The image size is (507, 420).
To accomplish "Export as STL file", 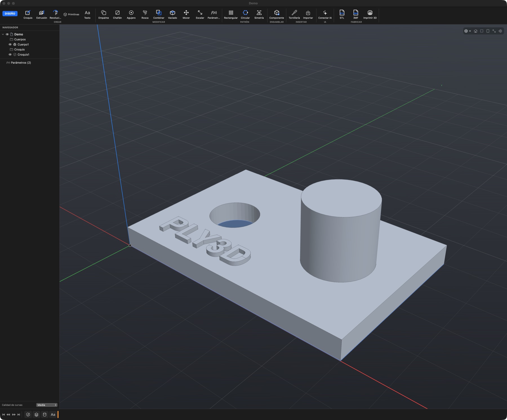I will [x=342, y=15].
